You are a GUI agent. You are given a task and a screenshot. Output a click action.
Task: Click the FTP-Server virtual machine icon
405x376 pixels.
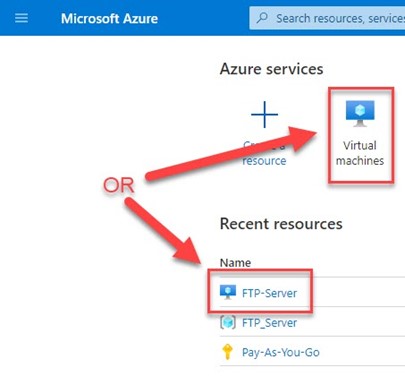click(x=228, y=292)
